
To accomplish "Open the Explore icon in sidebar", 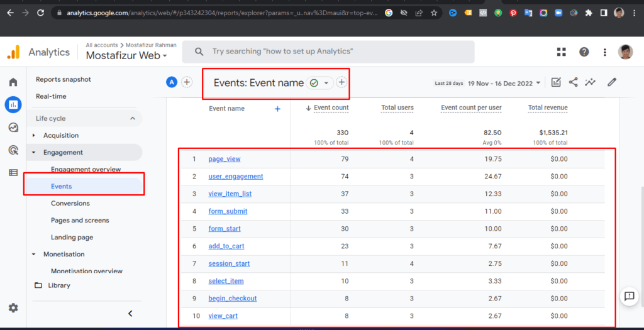I will click(13, 128).
